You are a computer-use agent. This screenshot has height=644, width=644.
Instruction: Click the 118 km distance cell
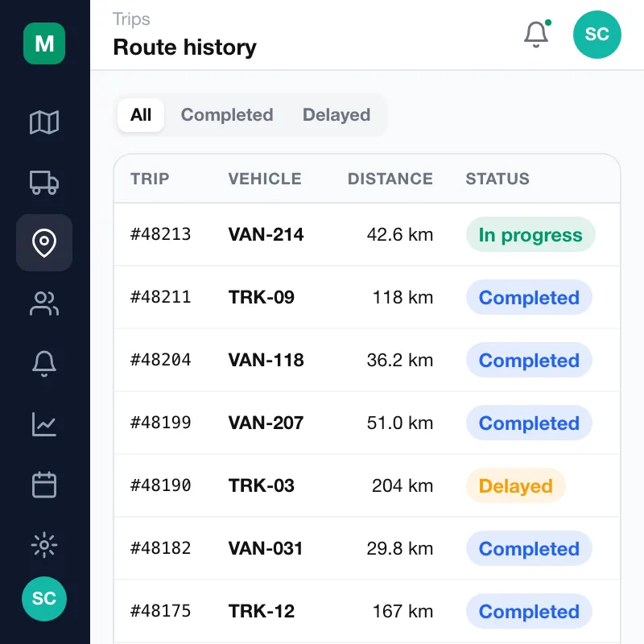[x=403, y=297]
